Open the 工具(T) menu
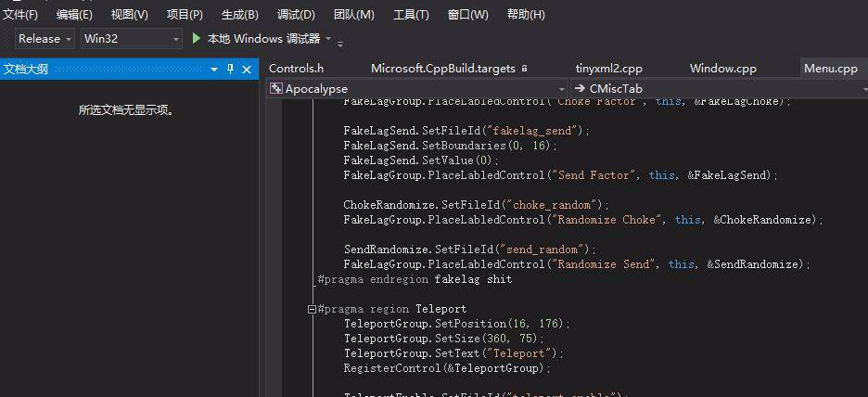Viewport: 868px width, 397px height. [x=411, y=15]
